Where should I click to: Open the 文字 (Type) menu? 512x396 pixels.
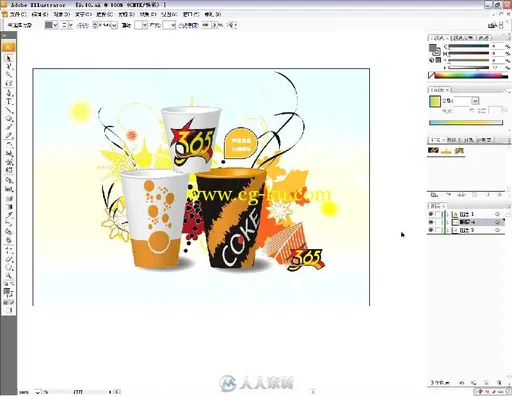83,14
